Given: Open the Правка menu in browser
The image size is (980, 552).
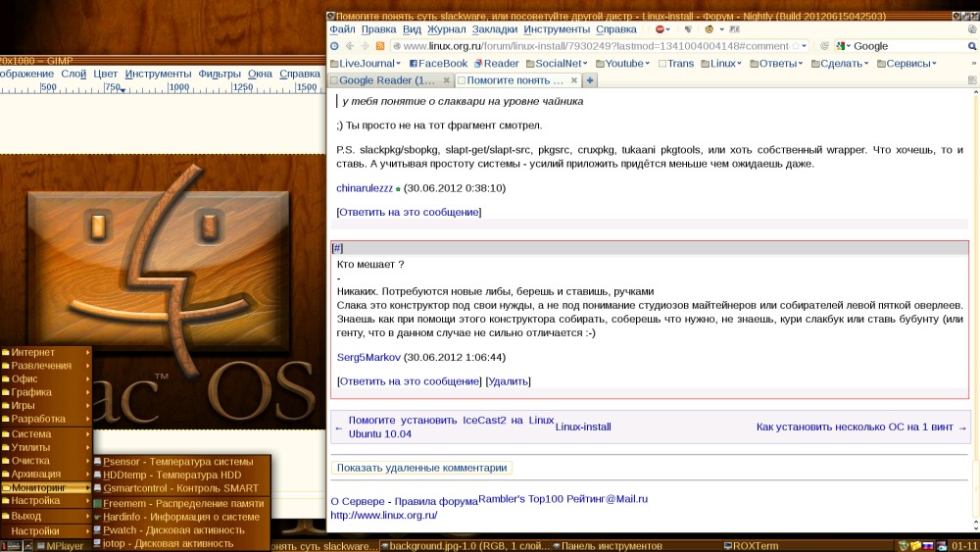Looking at the screenshot, I should pyautogui.click(x=378, y=28).
